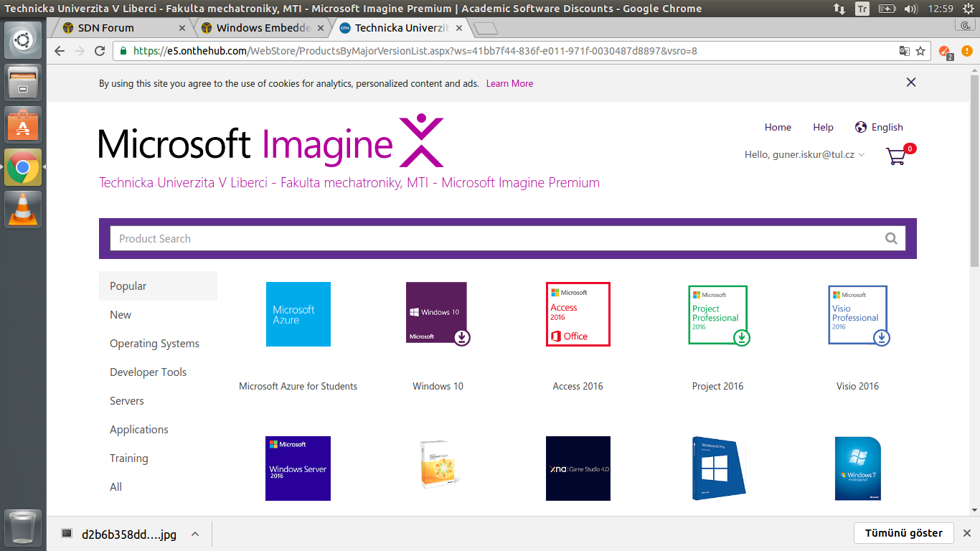The width and height of the screenshot is (980, 551).
Task: Open the shopping cart
Action: (900, 154)
